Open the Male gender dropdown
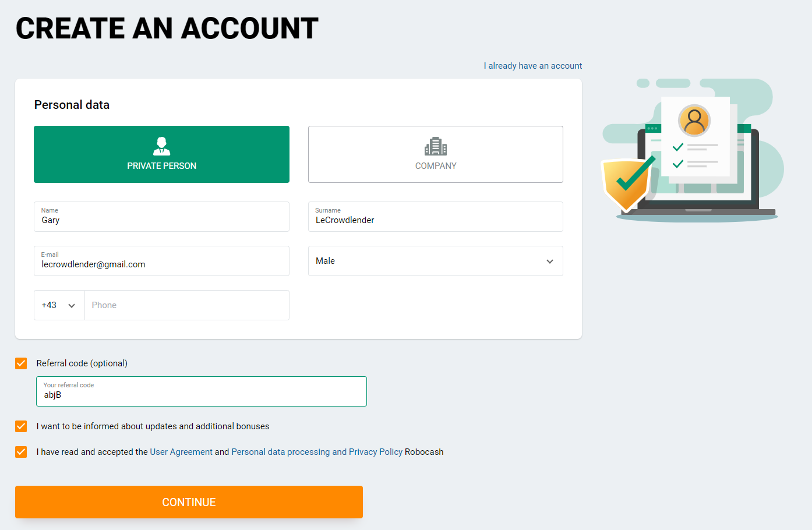 pos(435,261)
